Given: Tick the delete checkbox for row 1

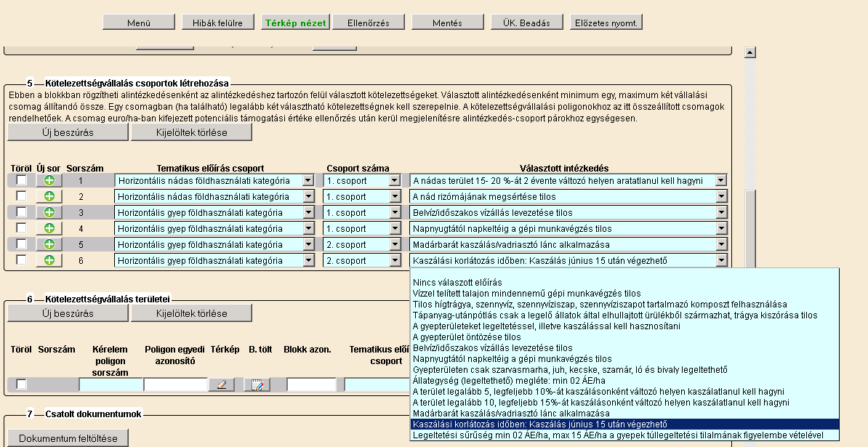Looking at the screenshot, I should click(x=21, y=180).
